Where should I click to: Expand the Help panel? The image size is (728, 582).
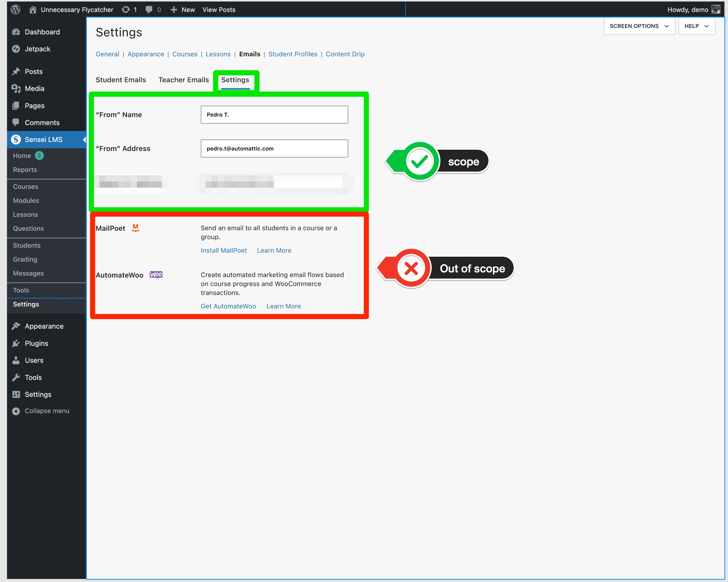[696, 26]
